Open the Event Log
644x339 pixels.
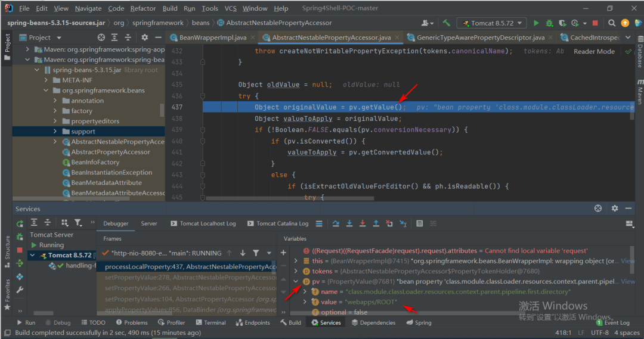pos(613,322)
